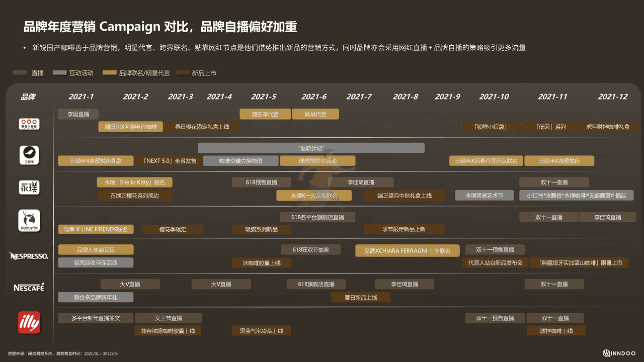Screen dimensions: 644x362
Task: Click the 永璞「Hello Kitty」联名 event bar
Action: [134, 182]
